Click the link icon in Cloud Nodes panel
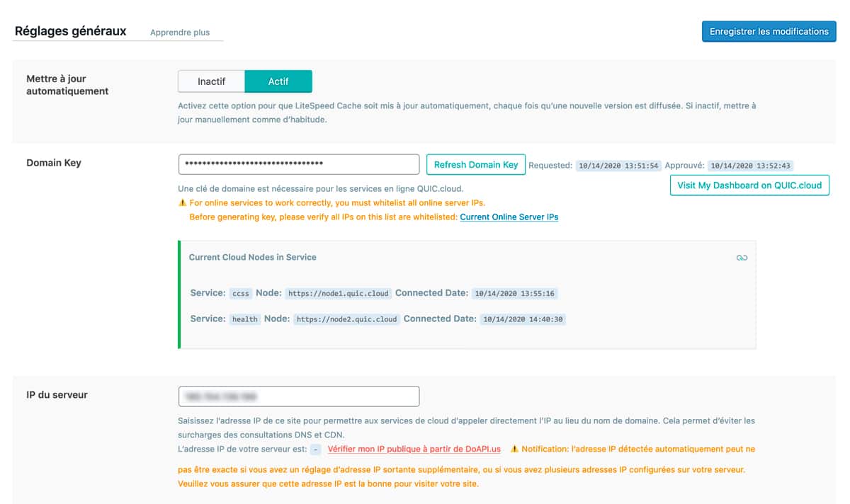This screenshot has width=850, height=504. (742, 258)
